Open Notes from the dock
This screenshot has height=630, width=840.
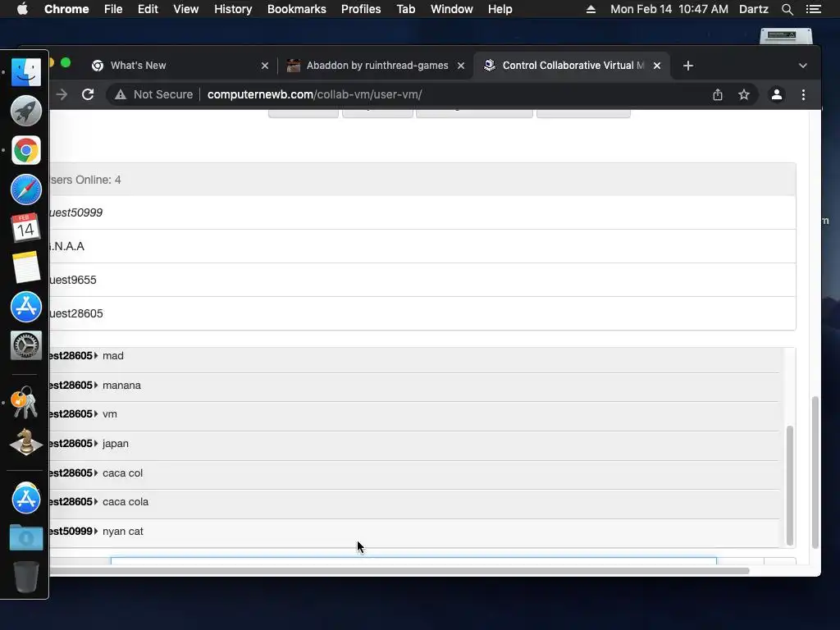point(25,267)
